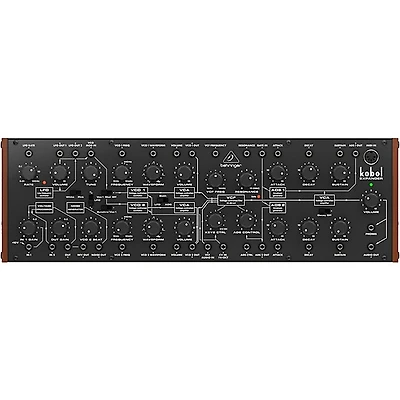400x400 pixels.
Task: Click the VCO 2 BEAT knob
Action: click(90, 228)
